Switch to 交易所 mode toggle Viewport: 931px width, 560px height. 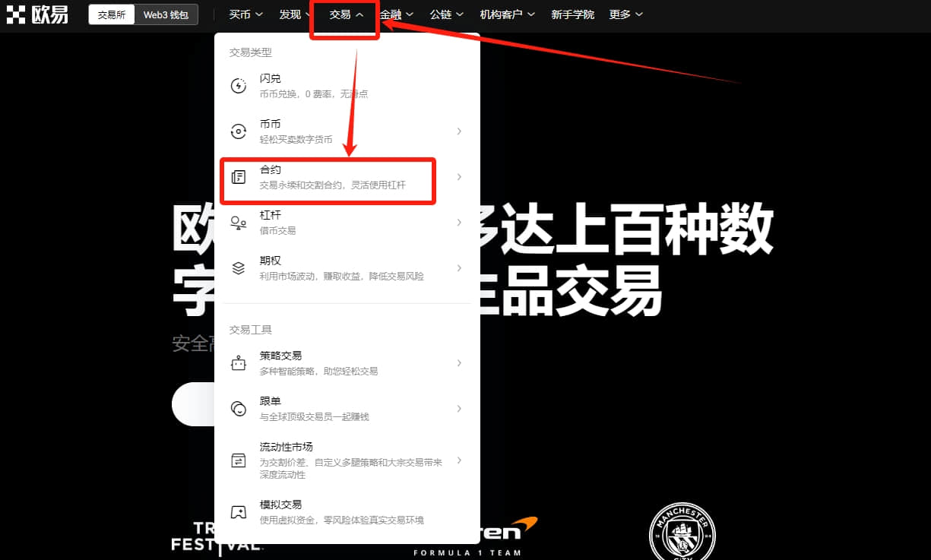pos(112,14)
